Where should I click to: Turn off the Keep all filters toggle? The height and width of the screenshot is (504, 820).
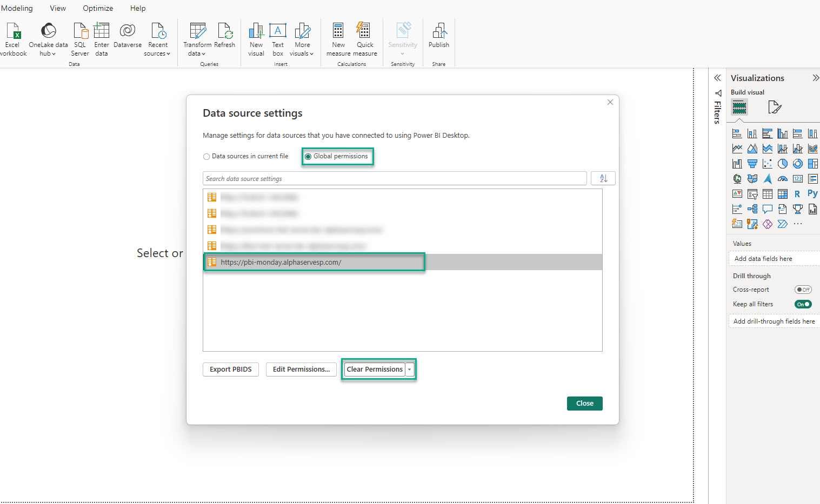coord(803,304)
